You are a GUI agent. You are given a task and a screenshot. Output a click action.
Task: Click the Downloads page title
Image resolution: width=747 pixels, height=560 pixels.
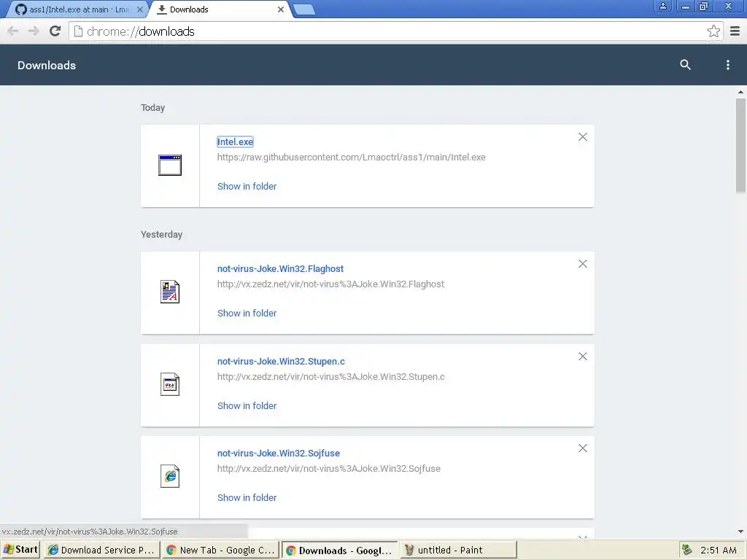[x=47, y=65]
